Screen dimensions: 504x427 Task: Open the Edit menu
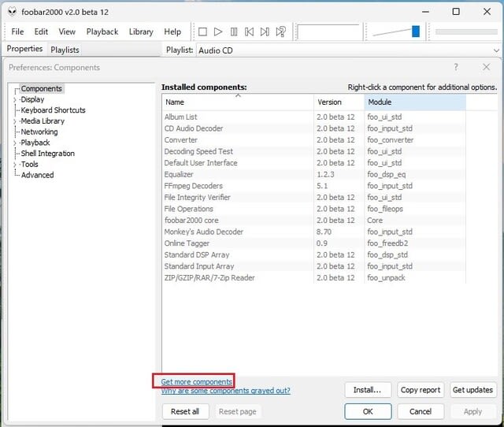(41, 32)
